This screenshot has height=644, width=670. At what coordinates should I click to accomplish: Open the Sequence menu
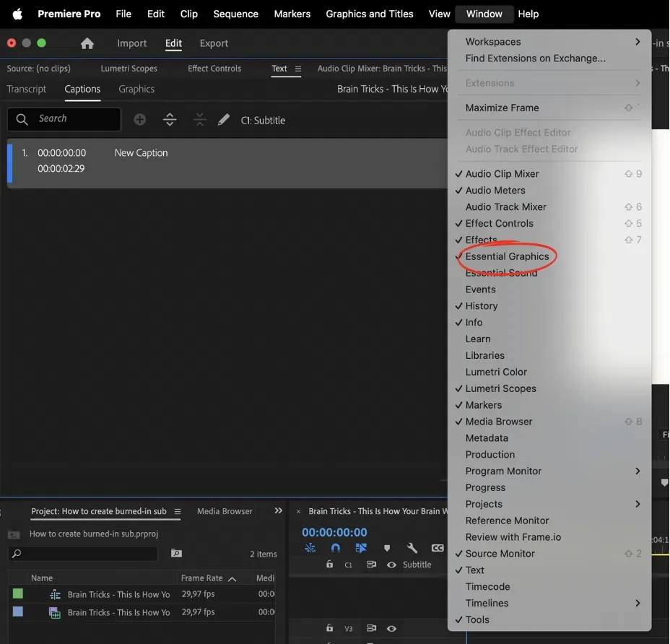coord(236,14)
